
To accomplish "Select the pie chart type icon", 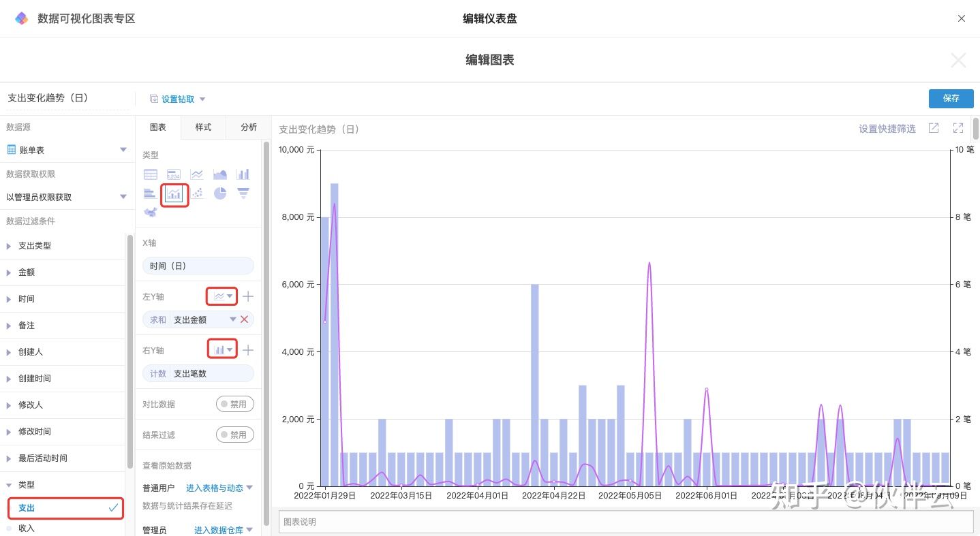I will (219, 193).
